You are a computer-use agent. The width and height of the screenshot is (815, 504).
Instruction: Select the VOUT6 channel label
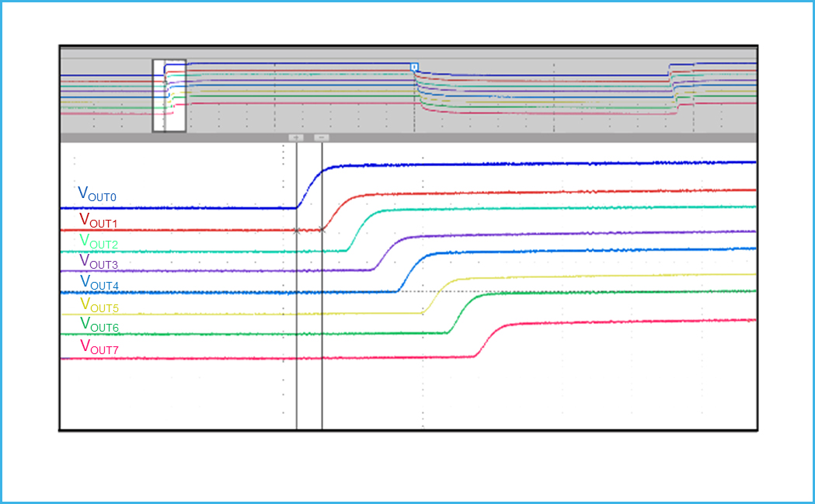click(x=99, y=325)
